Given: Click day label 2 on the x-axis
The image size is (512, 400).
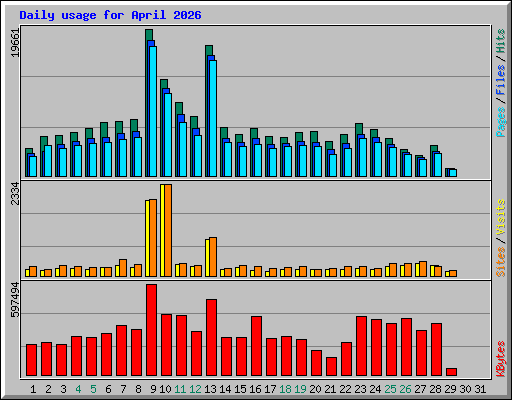Looking at the screenshot, I should [48, 389].
